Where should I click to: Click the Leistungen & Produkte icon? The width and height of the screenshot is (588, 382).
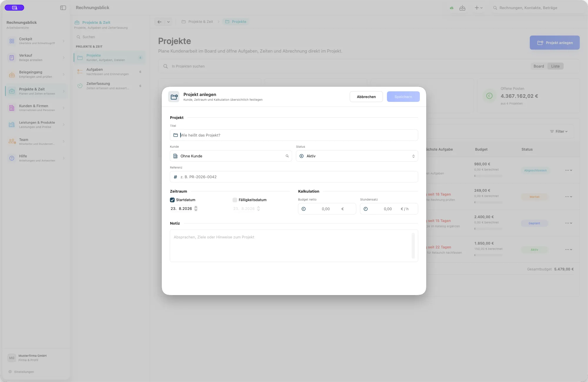click(x=12, y=125)
